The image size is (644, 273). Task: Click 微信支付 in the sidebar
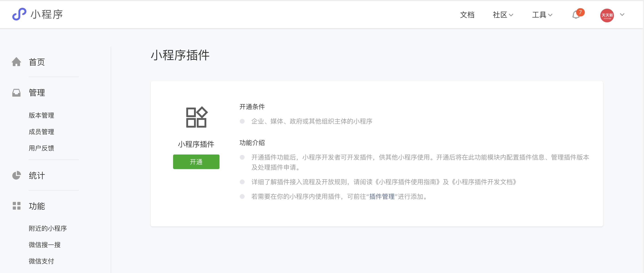point(41,261)
